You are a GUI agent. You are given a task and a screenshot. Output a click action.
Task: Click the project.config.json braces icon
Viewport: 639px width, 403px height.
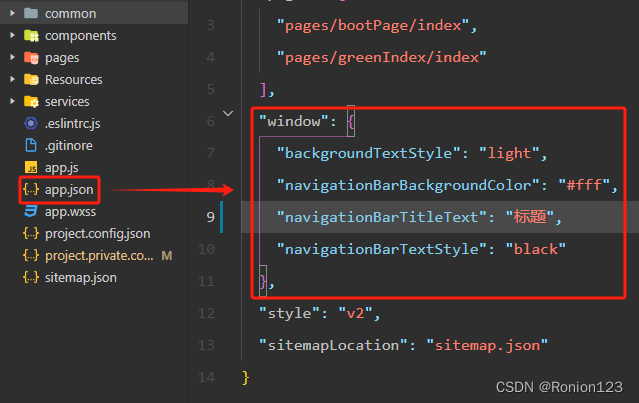(x=31, y=233)
